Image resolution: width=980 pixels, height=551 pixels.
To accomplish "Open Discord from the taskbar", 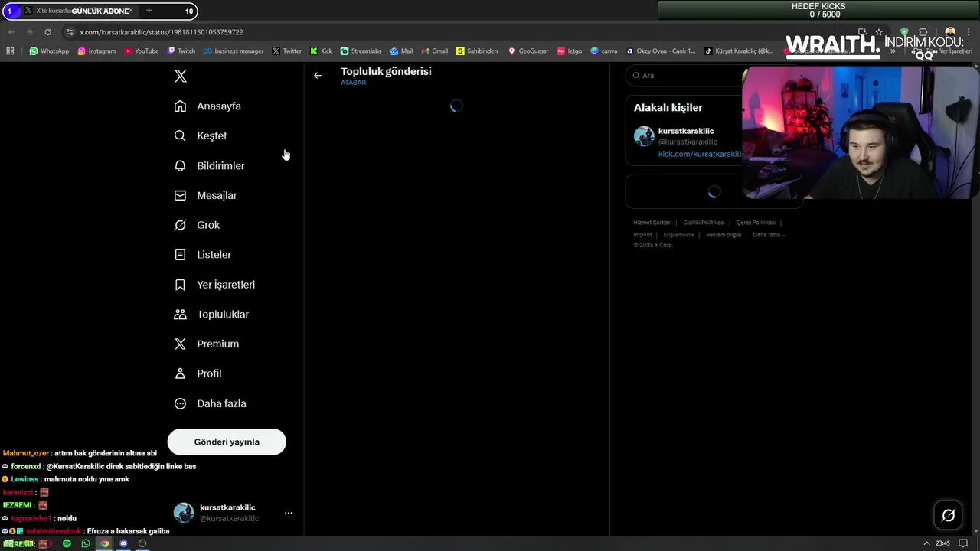I will [123, 544].
